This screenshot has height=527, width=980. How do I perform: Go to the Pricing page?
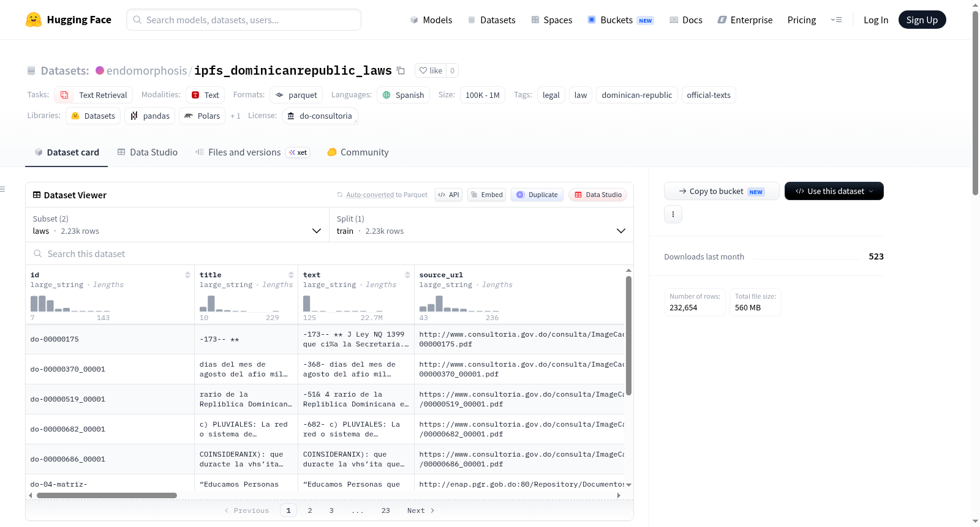pos(802,20)
